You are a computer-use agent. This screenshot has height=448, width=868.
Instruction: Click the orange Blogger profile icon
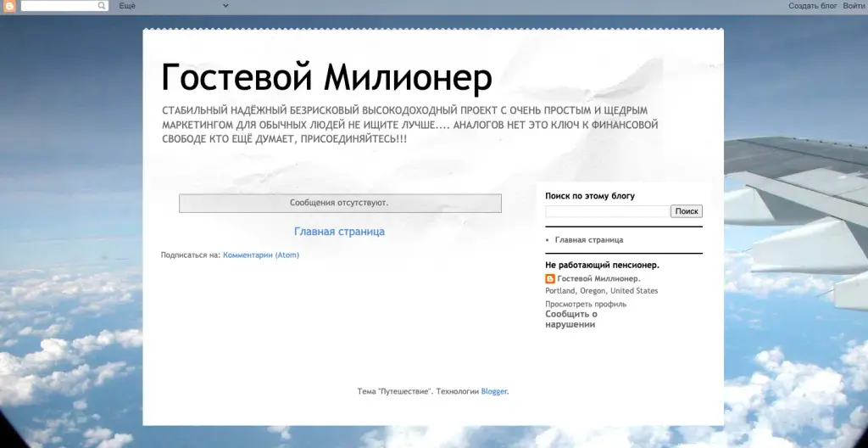(x=549, y=279)
